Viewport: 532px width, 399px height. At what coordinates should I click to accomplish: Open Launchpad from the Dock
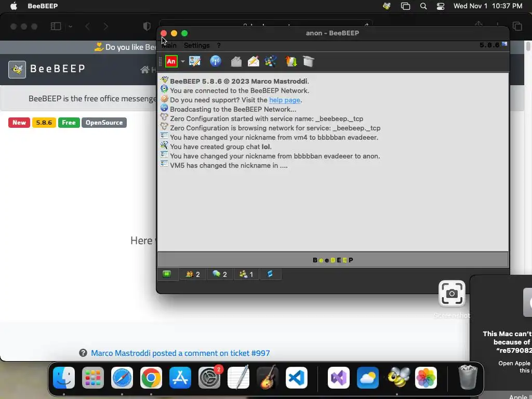92,378
